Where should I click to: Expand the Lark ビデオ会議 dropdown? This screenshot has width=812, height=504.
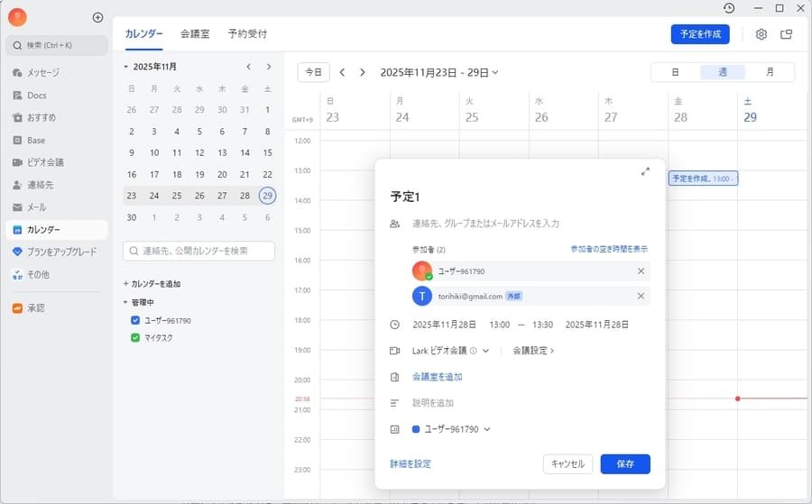(x=485, y=351)
